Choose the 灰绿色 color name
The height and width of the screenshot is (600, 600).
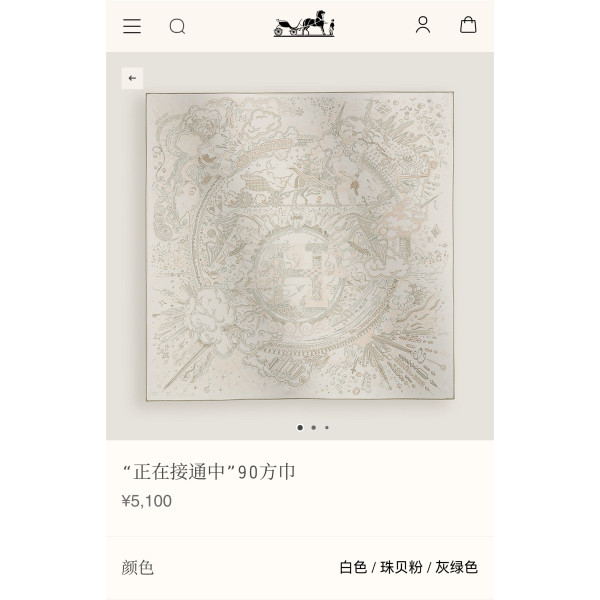[x=457, y=567]
